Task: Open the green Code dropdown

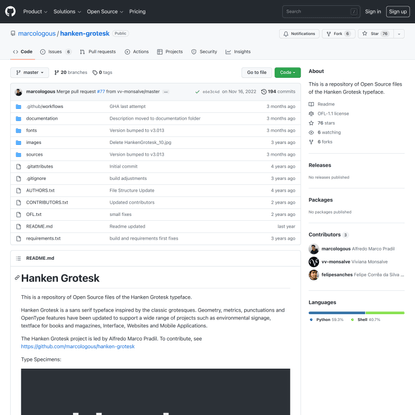Action: tap(287, 72)
